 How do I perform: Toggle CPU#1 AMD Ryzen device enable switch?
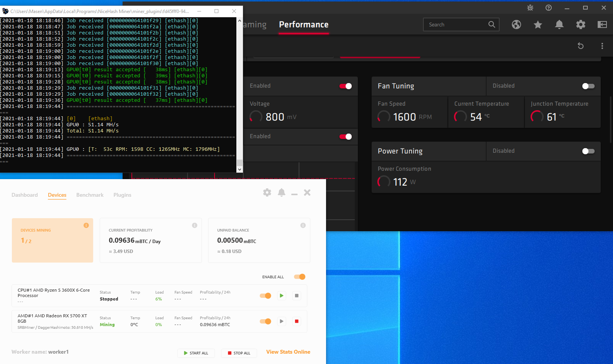click(265, 295)
